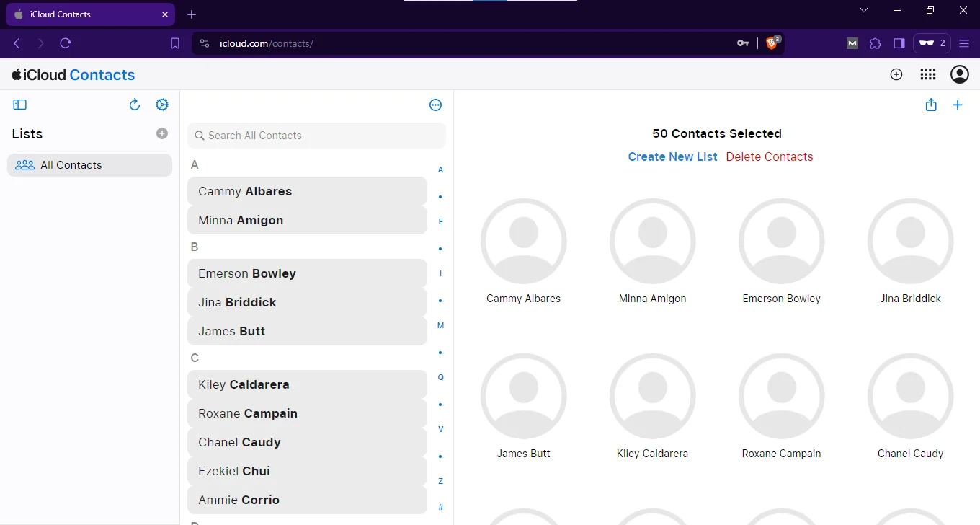Screen dimensions: 980x525
Task: Select the All Contacts list
Action: [90, 165]
